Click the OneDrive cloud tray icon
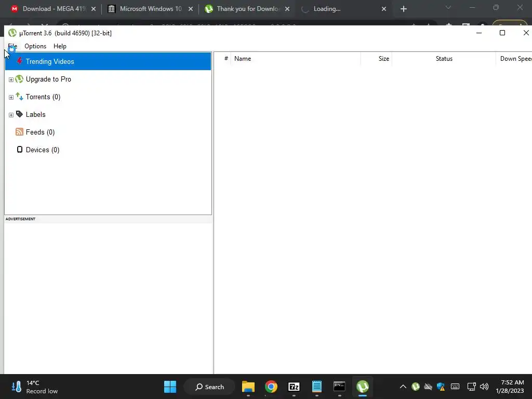Image resolution: width=532 pixels, height=399 pixels. pos(428,387)
